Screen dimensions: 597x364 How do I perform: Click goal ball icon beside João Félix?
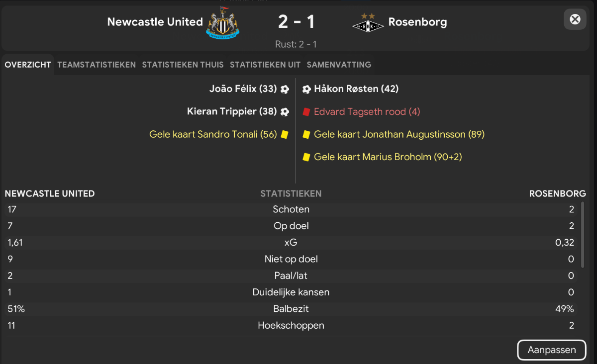285,89
